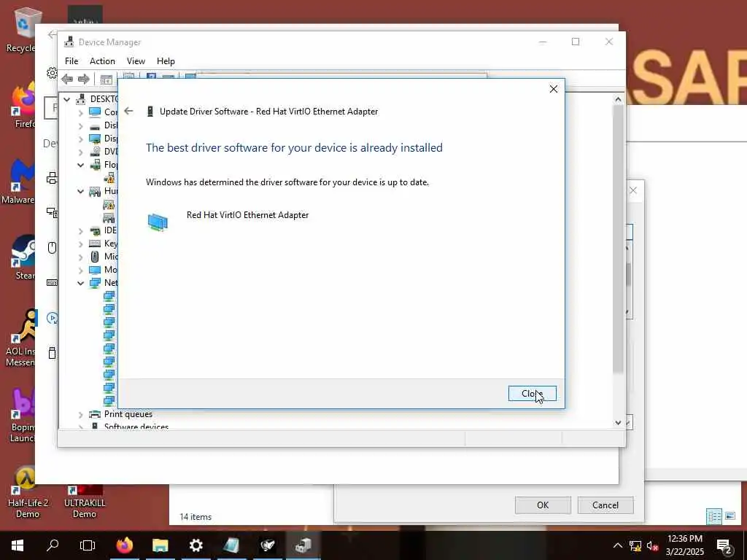
Task: Dismiss Update Driver dialog with X icon
Action: pos(553,89)
